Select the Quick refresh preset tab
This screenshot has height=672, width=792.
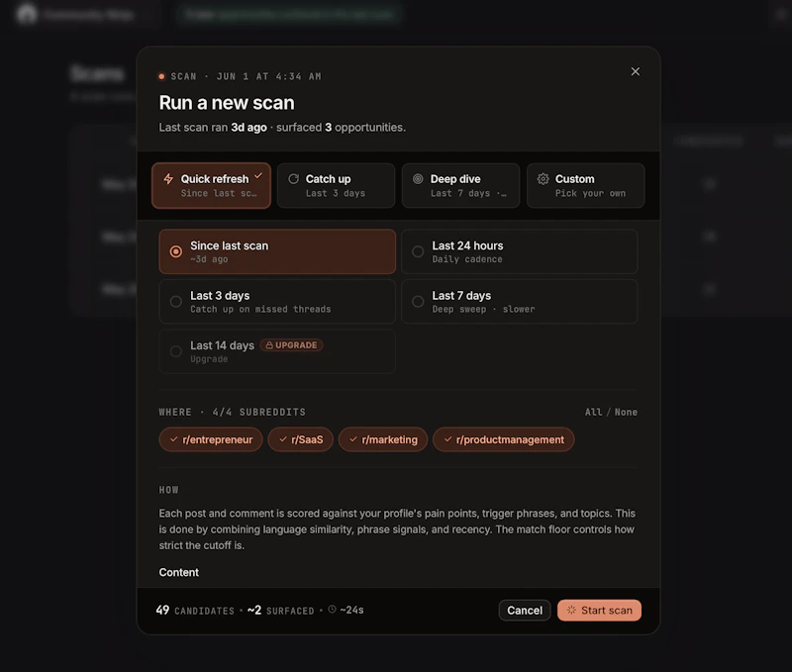coord(211,186)
